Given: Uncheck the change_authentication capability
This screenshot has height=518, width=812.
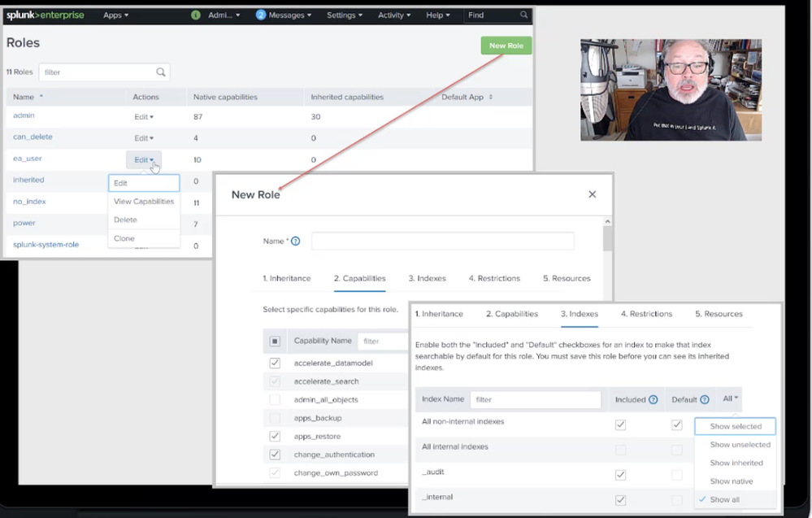Looking at the screenshot, I should pyautogui.click(x=275, y=455).
